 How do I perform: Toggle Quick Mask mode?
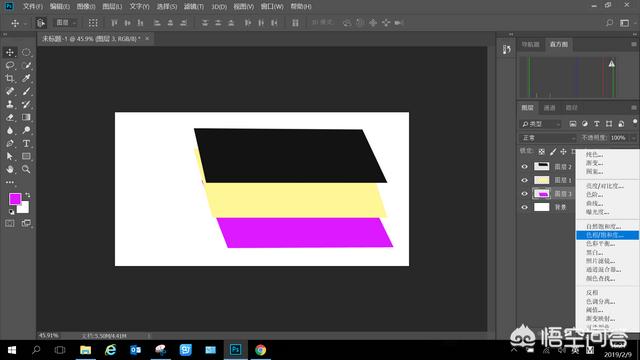(x=10, y=223)
